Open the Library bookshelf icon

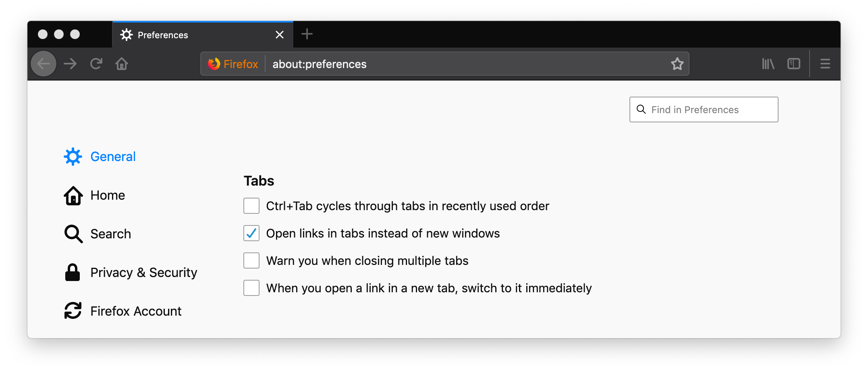click(x=768, y=64)
